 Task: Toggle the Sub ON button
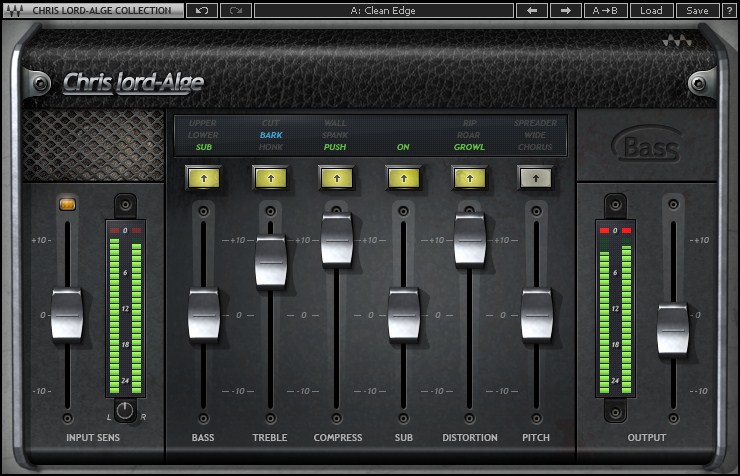403,178
